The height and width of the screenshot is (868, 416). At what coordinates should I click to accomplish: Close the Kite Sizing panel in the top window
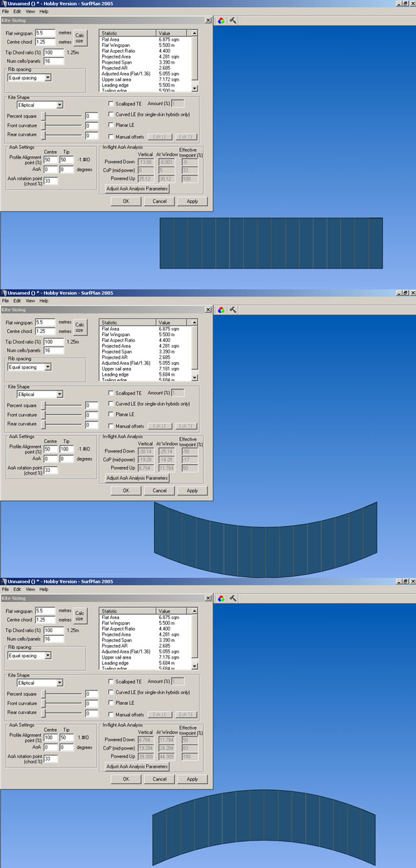(x=207, y=20)
